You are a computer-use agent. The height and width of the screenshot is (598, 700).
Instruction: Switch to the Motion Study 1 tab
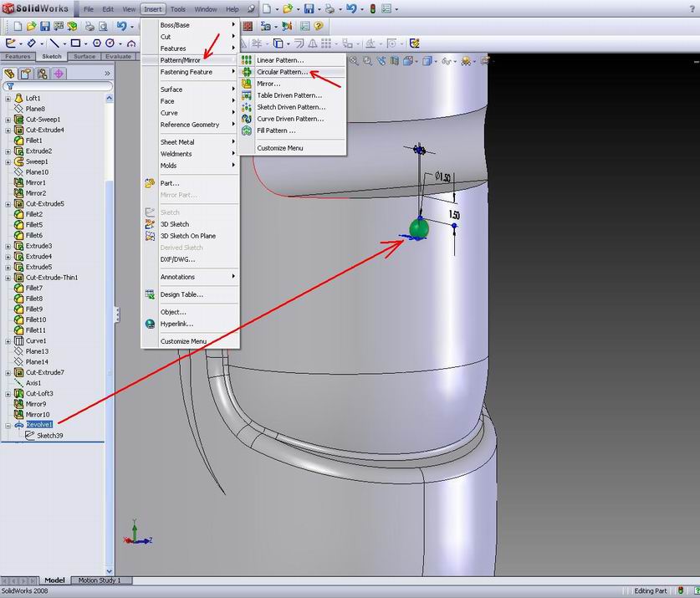(x=100, y=580)
